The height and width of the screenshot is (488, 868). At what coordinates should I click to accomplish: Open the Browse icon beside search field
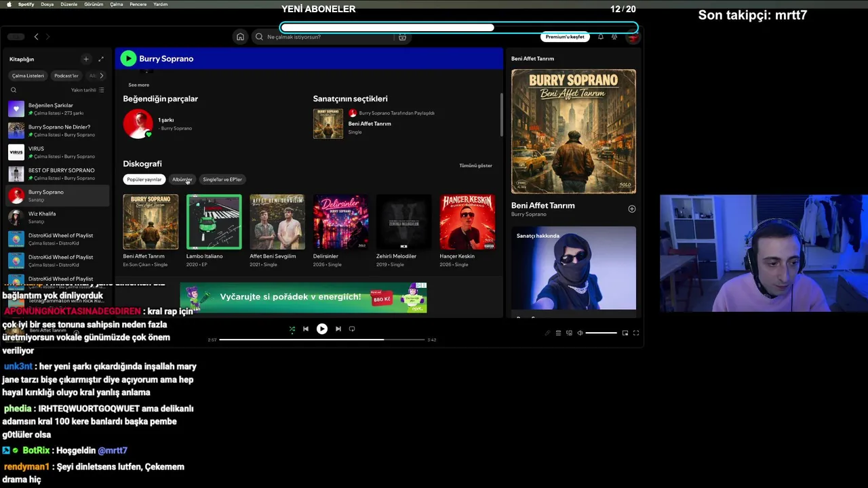point(402,37)
